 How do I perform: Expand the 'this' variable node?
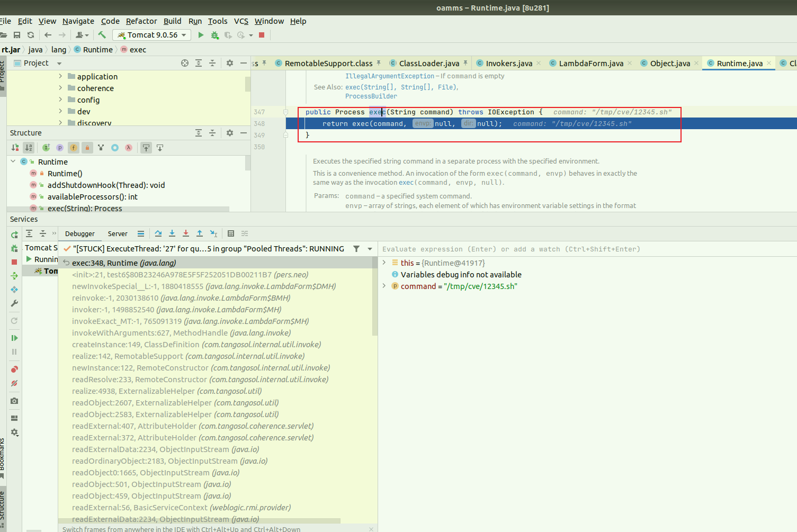click(x=384, y=263)
